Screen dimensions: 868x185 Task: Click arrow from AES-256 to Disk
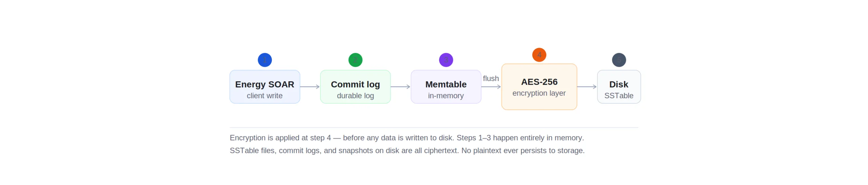(x=587, y=87)
